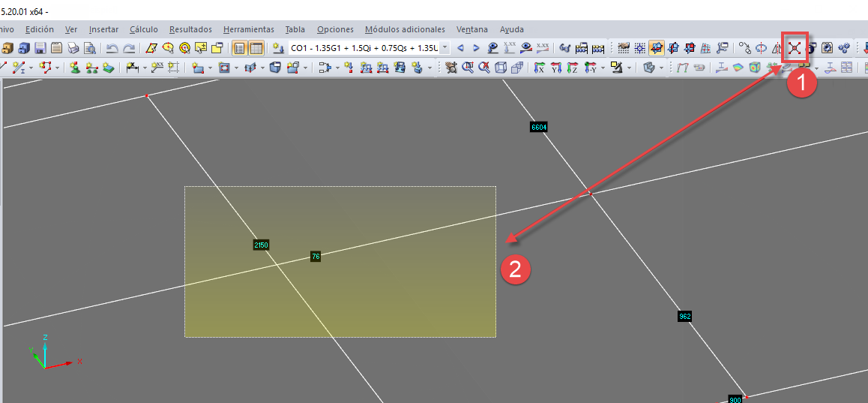
Task: Set view in Z direction
Action: [x=573, y=68]
